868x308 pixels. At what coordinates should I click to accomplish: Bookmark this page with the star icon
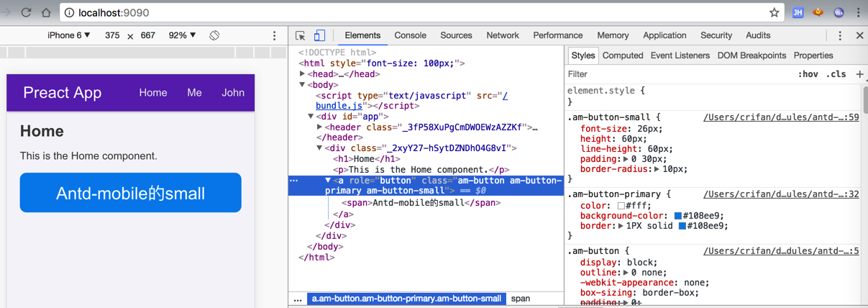[774, 12]
